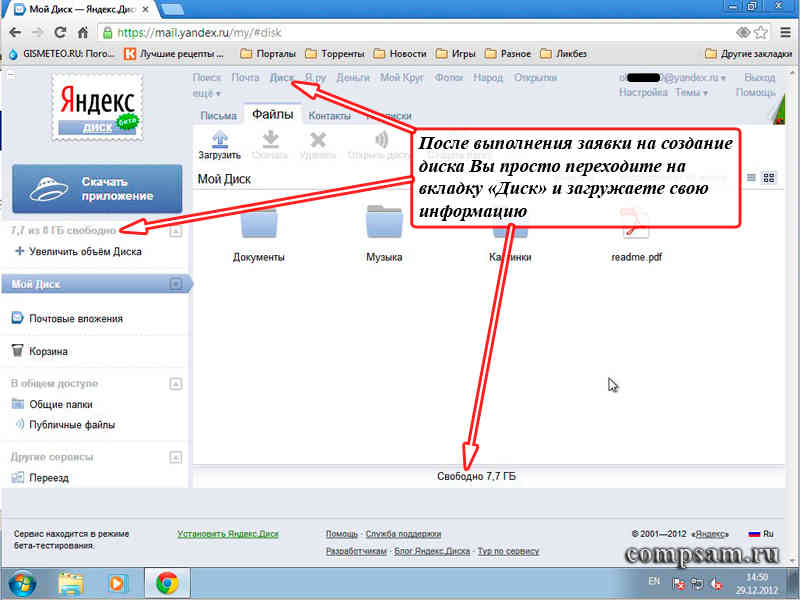Switch to list view icon
The image size is (800, 600).
tap(751, 178)
